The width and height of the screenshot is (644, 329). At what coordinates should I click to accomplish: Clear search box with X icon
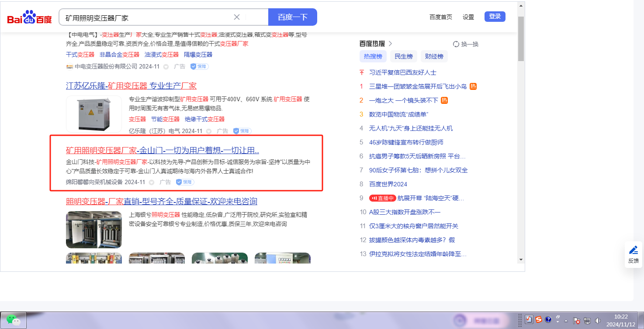coord(237,17)
